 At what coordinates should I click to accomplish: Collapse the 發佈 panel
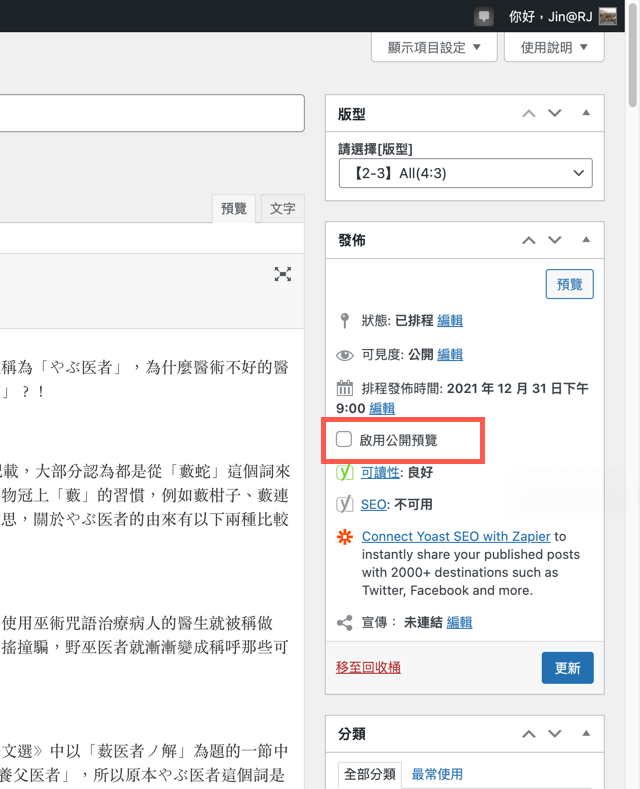point(586,240)
